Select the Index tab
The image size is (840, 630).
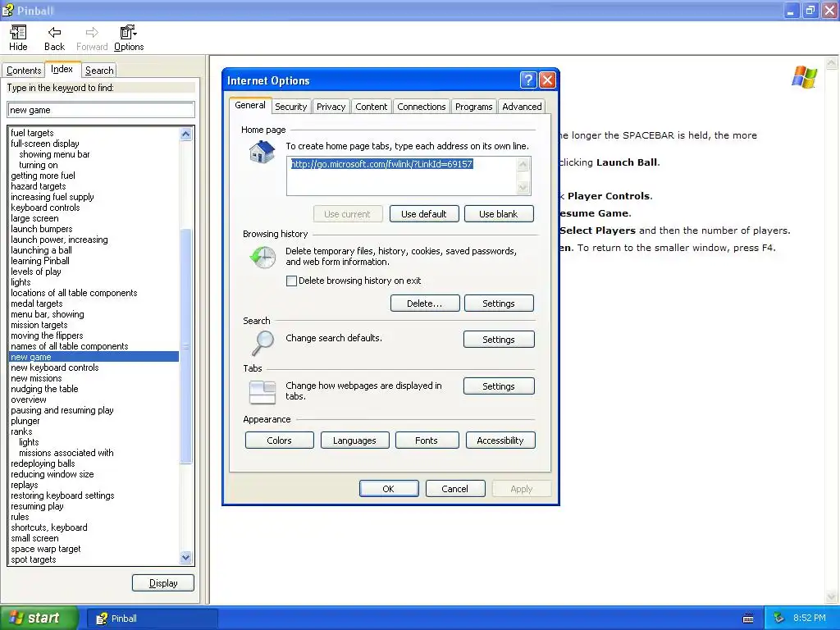[x=62, y=69]
